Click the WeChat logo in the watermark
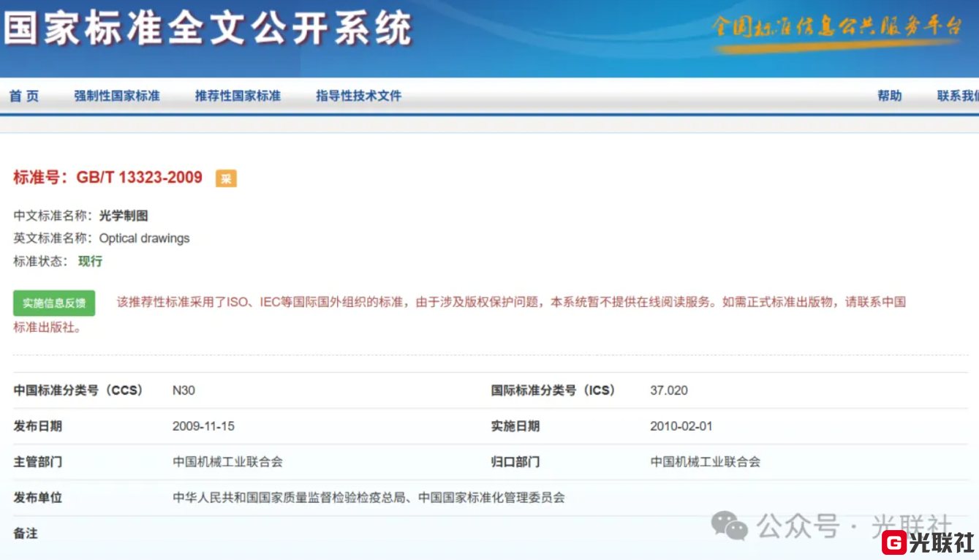 coord(729,526)
